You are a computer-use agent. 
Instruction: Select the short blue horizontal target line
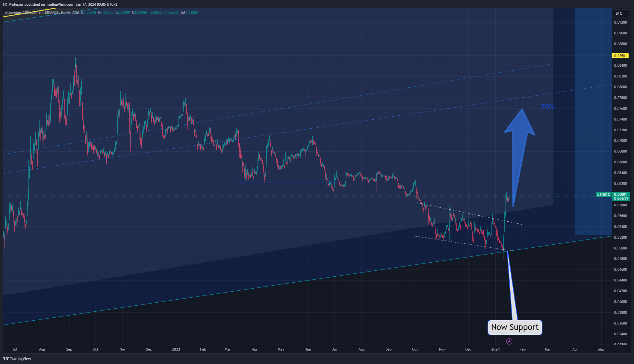[x=593, y=85]
